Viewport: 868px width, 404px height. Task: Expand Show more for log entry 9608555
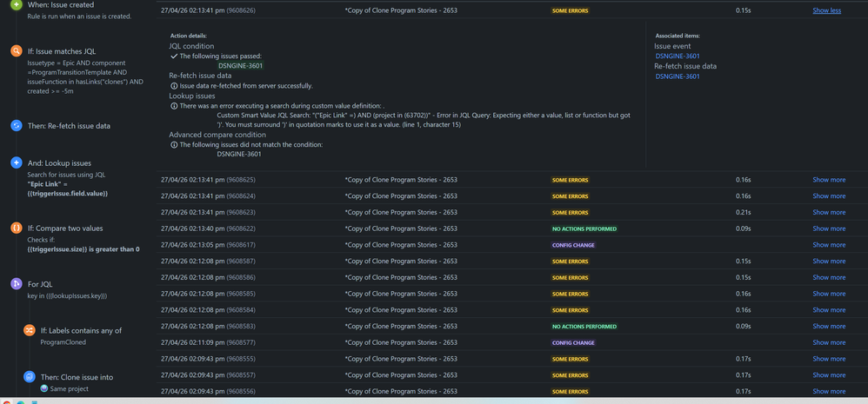(829, 359)
